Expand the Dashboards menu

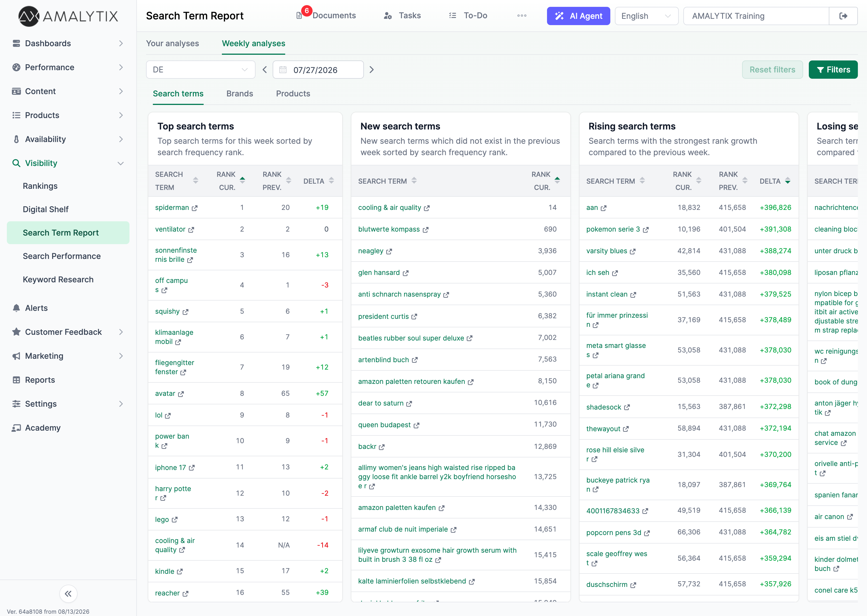(68, 43)
